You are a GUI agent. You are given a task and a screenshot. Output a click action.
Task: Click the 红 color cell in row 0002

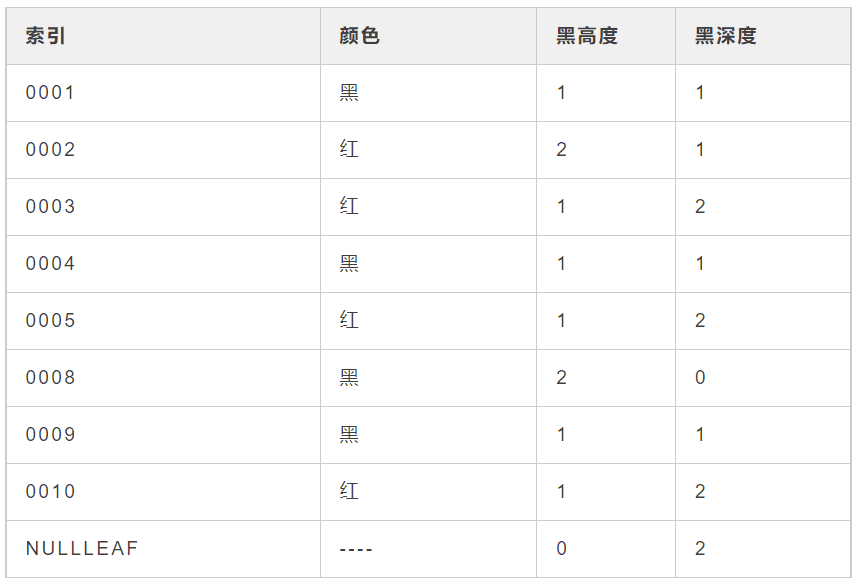(x=349, y=150)
